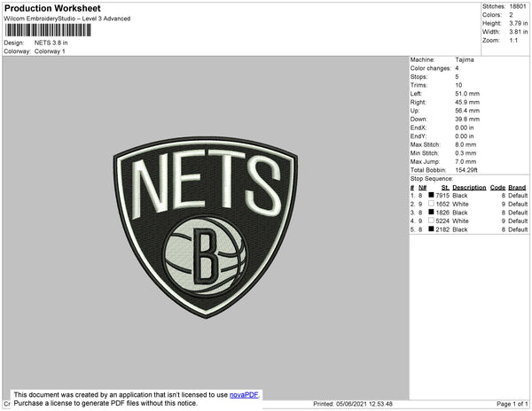
Task: Select the Up value '56.4 mm'
Action: [x=467, y=111]
